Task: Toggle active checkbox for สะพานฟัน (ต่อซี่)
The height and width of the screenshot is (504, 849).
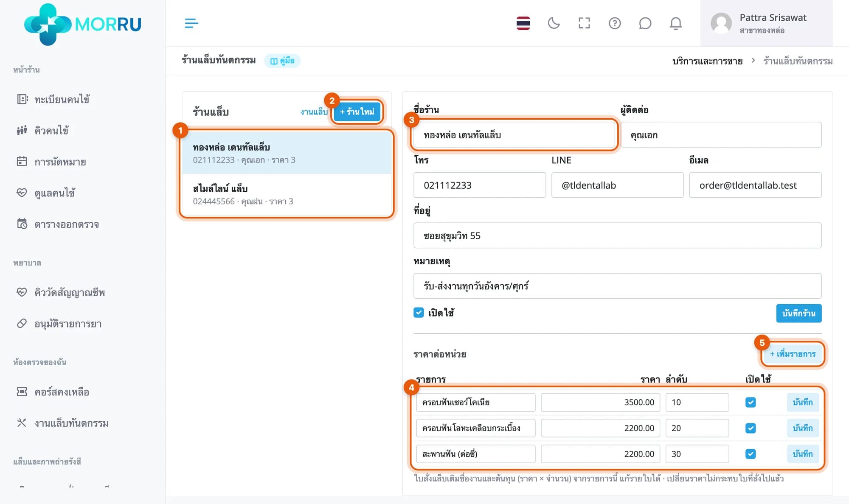Action: pyautogui.click(x=751, y=454)
